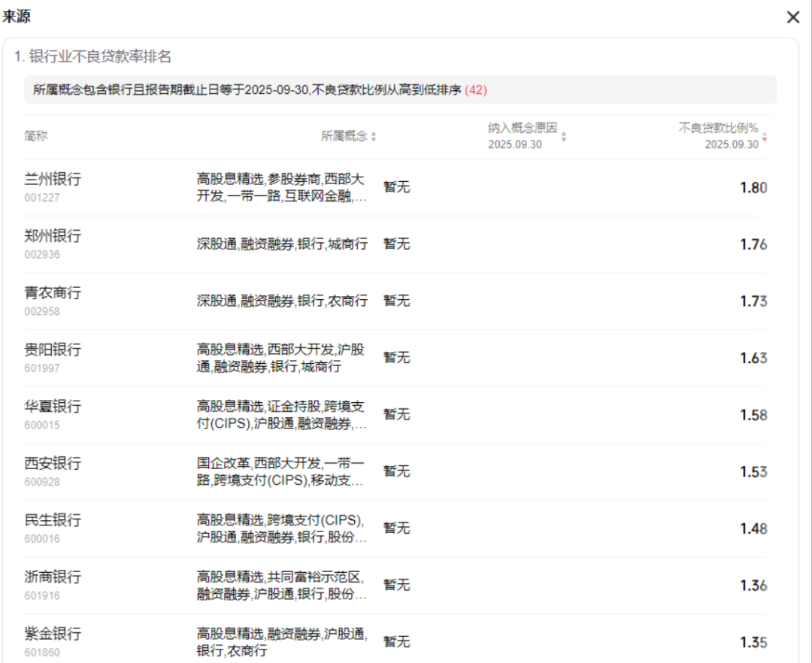Sort by 纳入概念原因 column arrows
Image resolution: width=812 pixels, height=663 pixels.
(x=564, y=136)
